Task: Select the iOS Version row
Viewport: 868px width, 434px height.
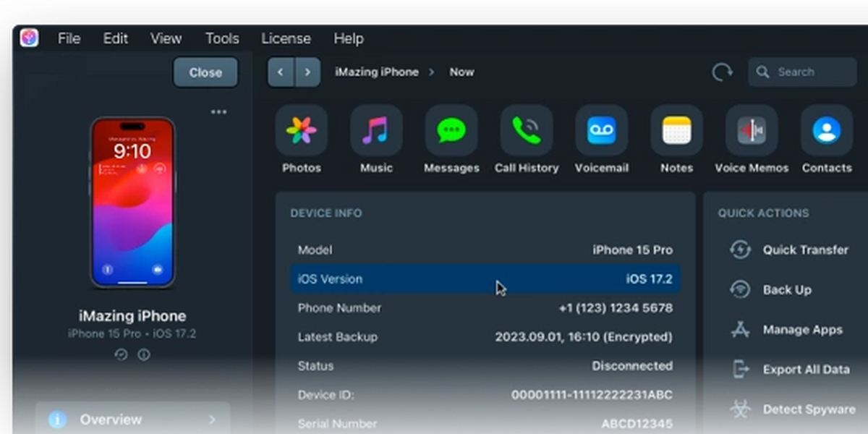Action: coord(485,279)
